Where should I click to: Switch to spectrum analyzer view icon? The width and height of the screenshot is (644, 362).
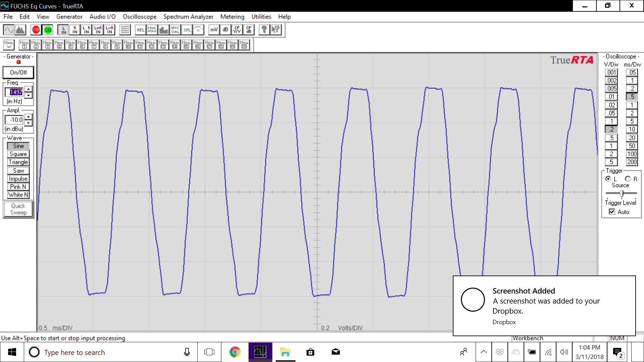coord(20,30)
